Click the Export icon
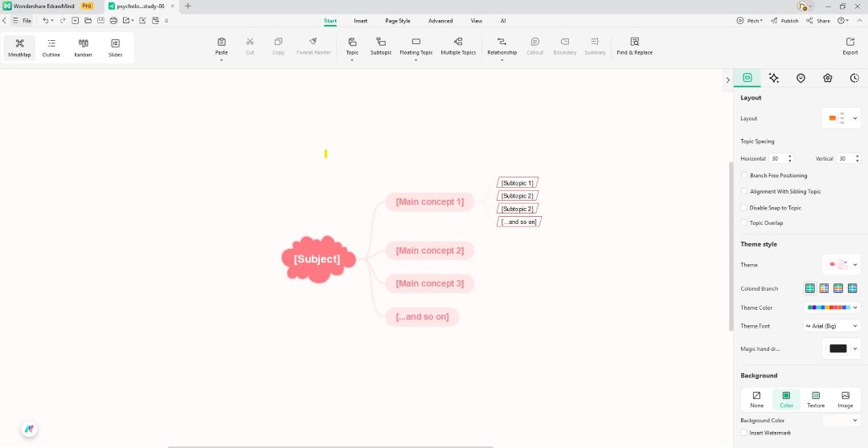868x448 pixels. [x=850, y=42]
